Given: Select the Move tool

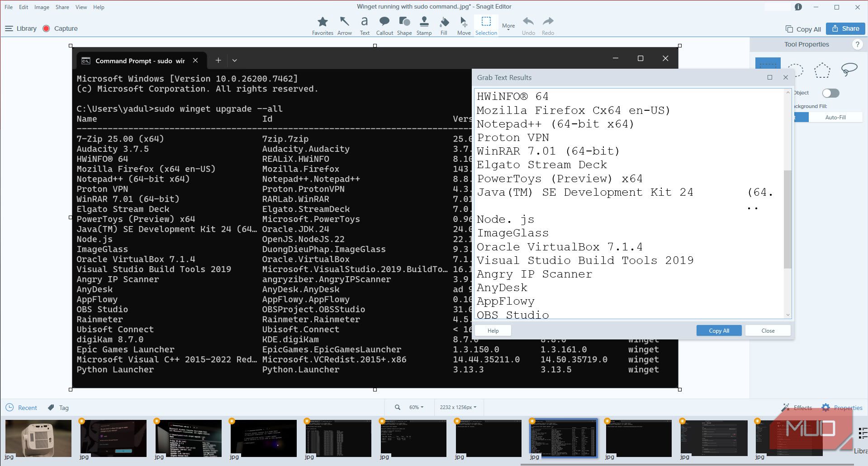Looking at the screenshot, I should 464,26.
